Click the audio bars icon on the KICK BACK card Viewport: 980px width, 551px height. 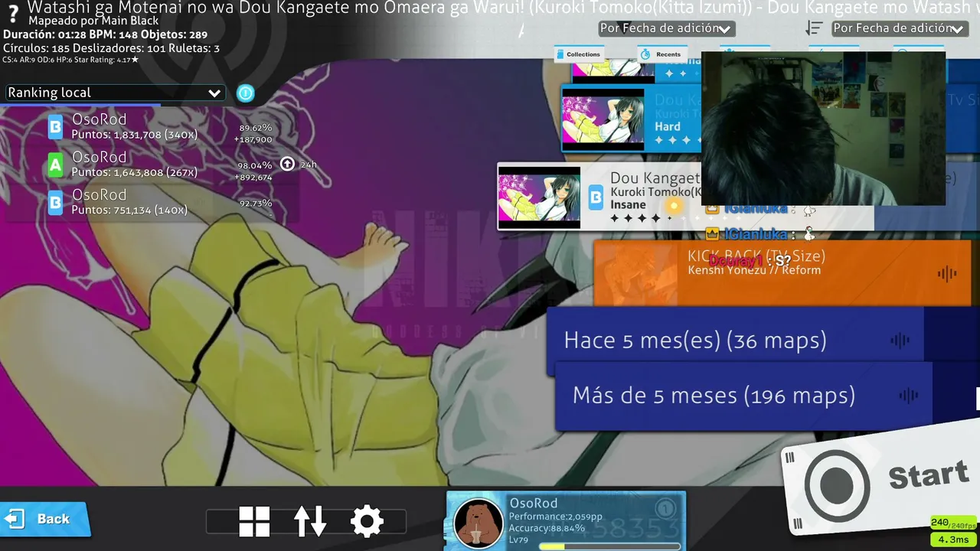948,274
